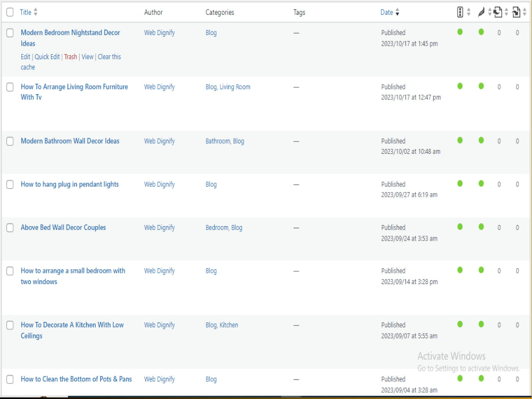Click SEO dot for Above Bed Wall Decor
Image resolution: width=532 pixels, height=399 pixels.
pos(460,227)
